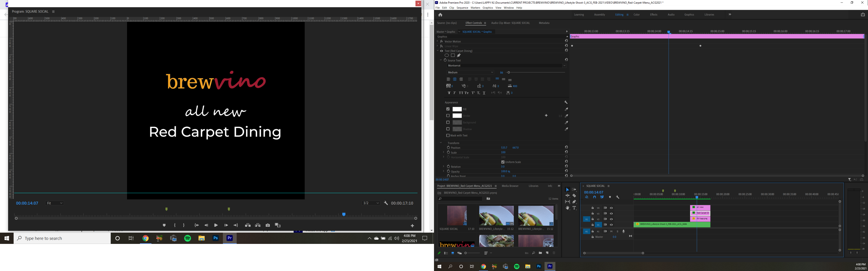
Task: Center align the Red Carpet Dining text
Action: coord(455,79)
